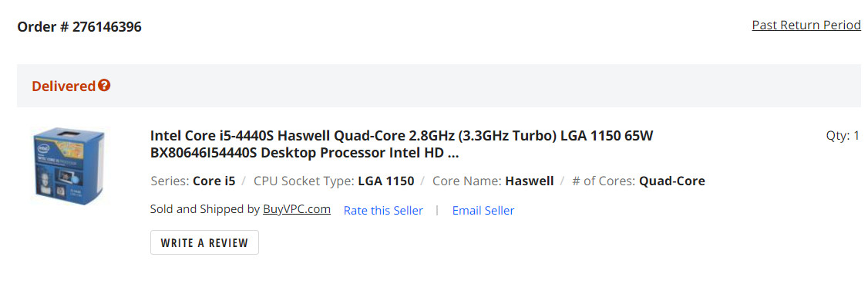868x291 pixels.
Task: Click the gray delivery status banner
Action: coord(439,86)
